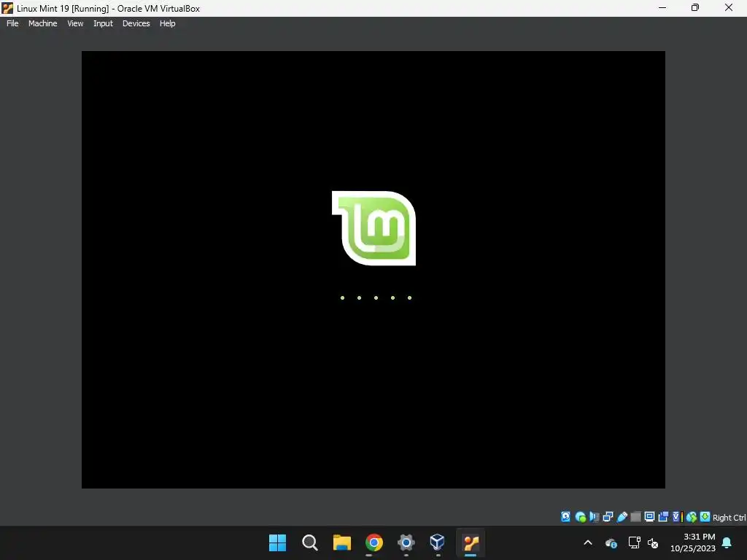
Task: Open VirtualBox Manager cube icon in the taskbar
Action: pos(438,542)
